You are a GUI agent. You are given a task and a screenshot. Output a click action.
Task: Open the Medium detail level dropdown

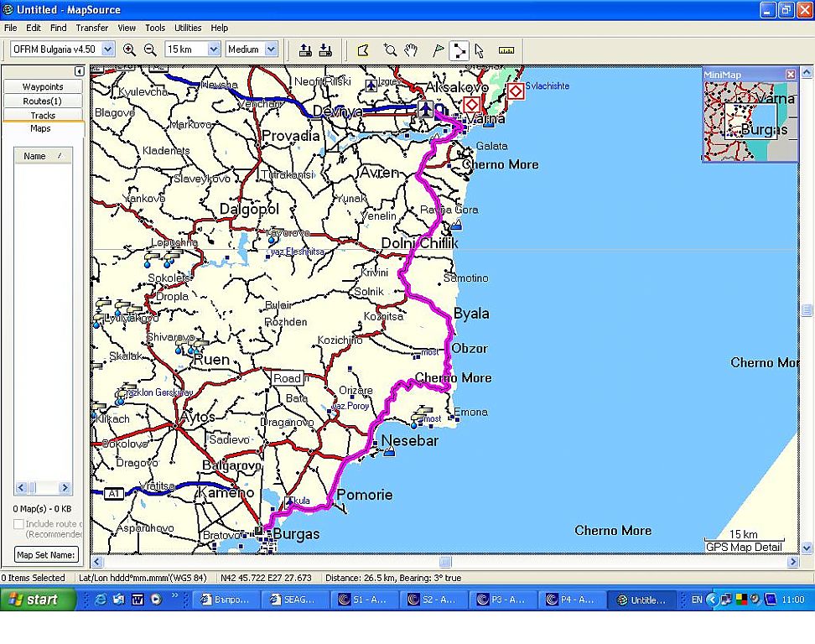[271, 49]
